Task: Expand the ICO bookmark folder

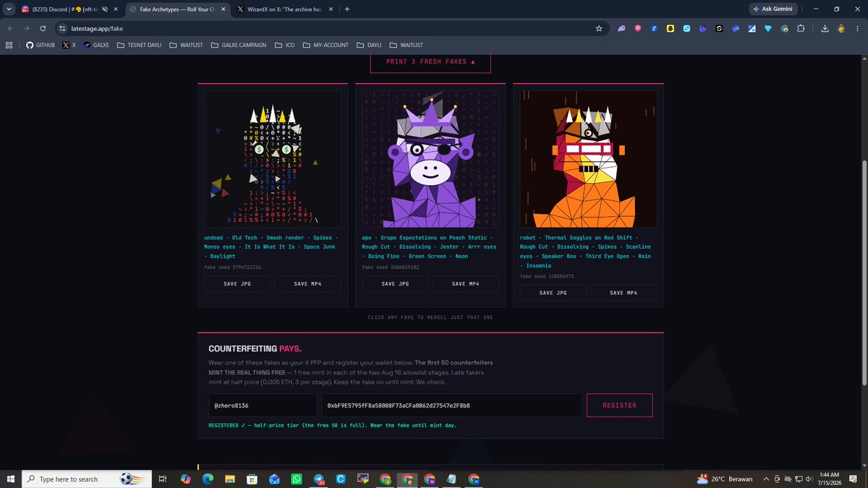Action: coord(284,44)
